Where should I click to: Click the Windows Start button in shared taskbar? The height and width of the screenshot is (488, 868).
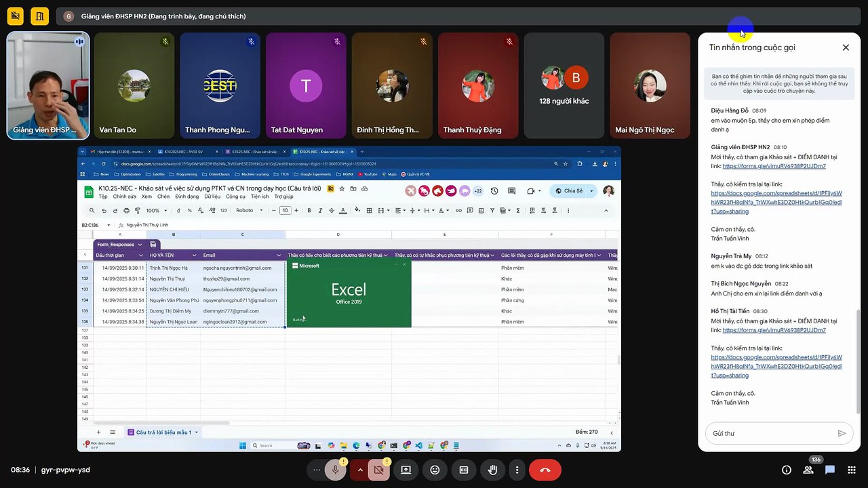point(243,445)
